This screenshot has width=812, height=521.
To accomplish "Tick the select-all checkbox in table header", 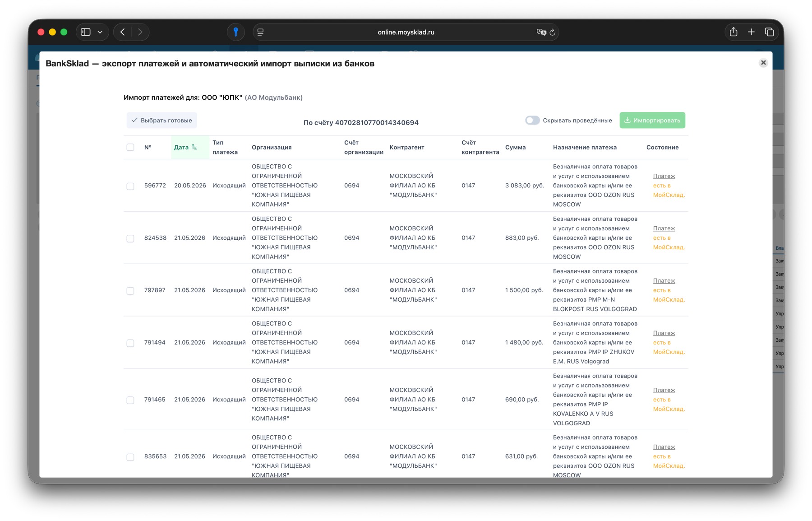I will tap(130, 147).
